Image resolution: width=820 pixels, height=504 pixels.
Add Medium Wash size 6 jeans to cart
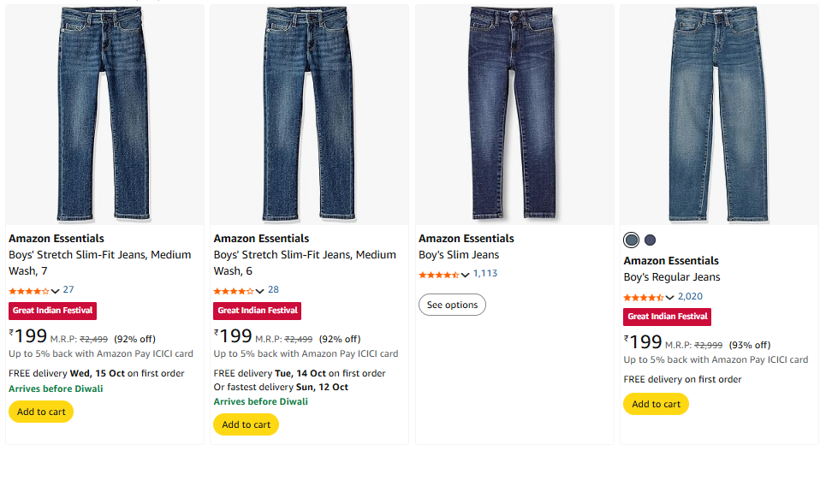[246, 424]
